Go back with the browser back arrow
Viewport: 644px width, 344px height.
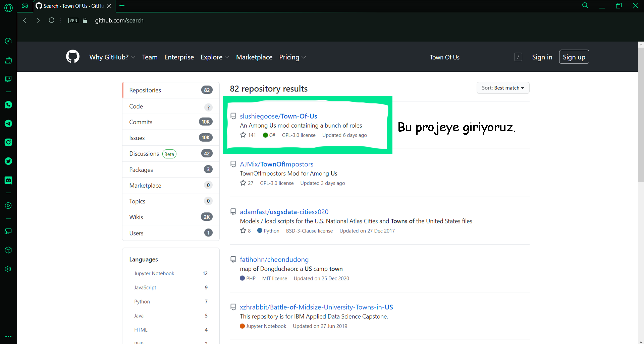24,20
